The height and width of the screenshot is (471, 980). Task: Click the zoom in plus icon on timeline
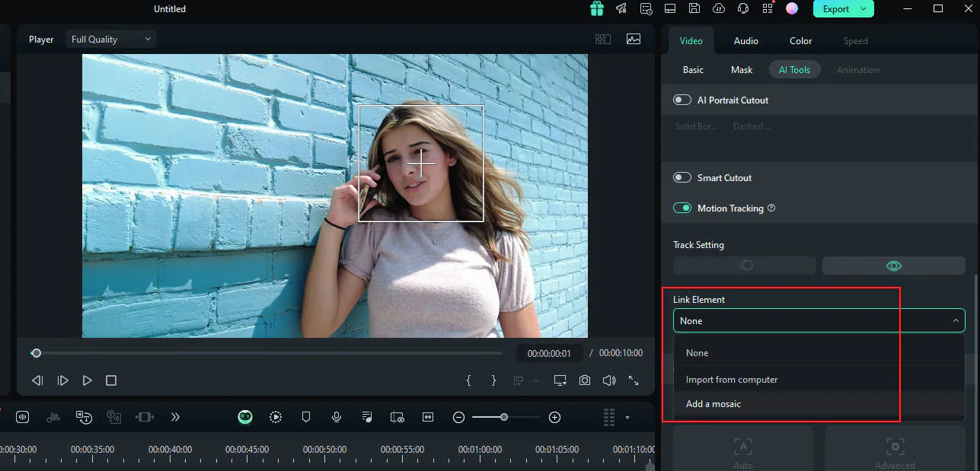(554, 417)
